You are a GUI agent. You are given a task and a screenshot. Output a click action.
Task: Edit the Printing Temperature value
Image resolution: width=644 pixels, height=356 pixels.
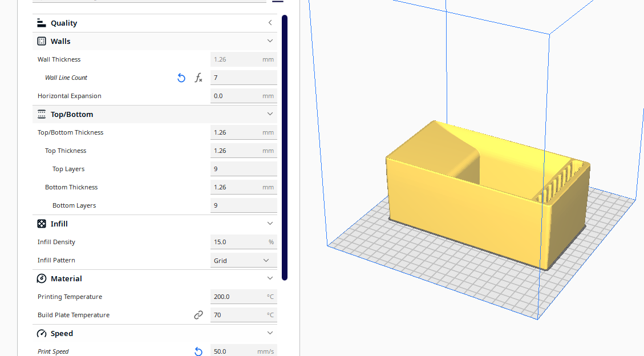tap(244, 297)
